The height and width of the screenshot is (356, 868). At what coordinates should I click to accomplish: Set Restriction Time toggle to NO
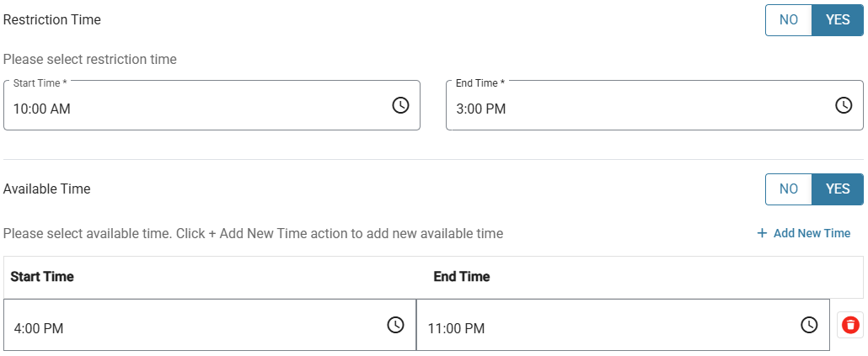click(x=788, y=20)
